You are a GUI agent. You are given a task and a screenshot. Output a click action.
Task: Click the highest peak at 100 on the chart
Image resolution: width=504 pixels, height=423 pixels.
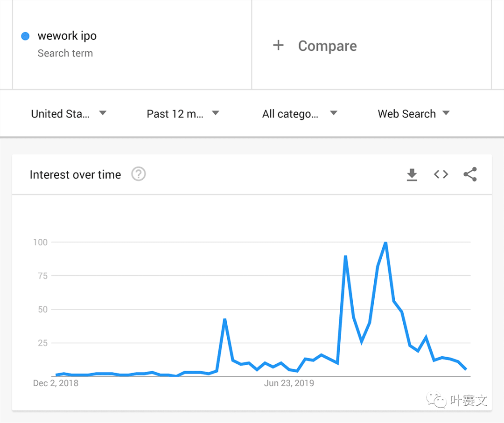pos(385,243)
